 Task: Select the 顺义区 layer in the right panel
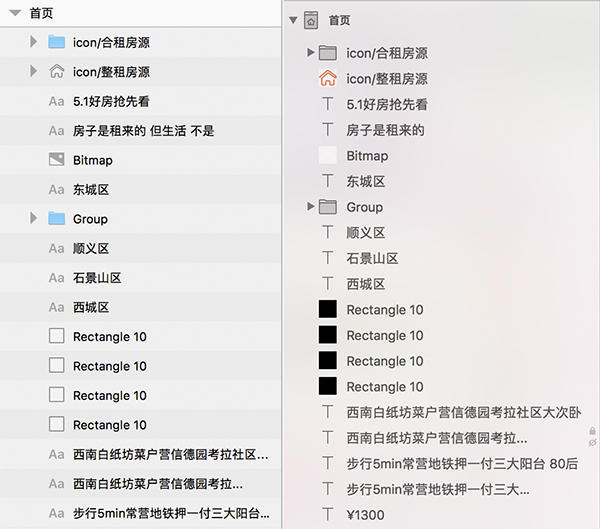pyautogui.click(x=365, y=233)
